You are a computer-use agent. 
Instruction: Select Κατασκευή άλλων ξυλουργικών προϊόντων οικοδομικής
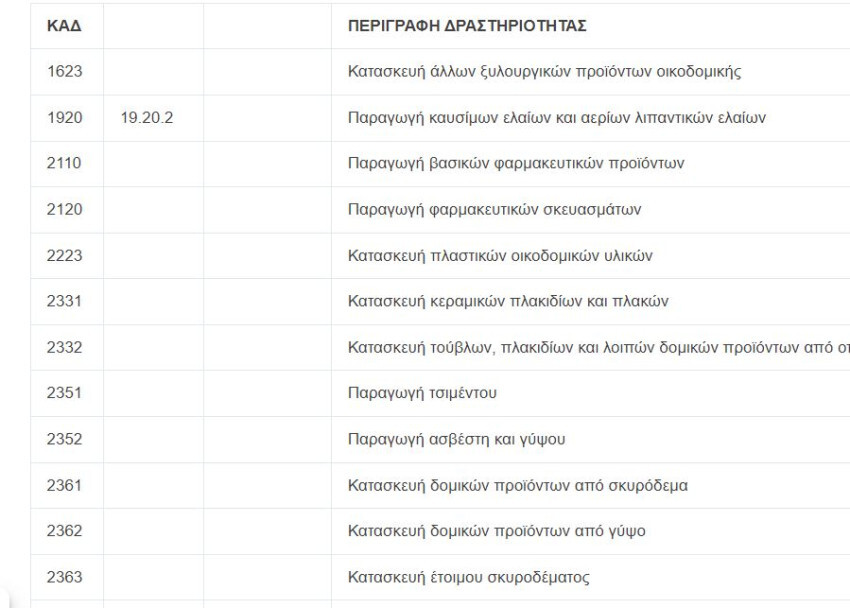[x=544, y=72]
